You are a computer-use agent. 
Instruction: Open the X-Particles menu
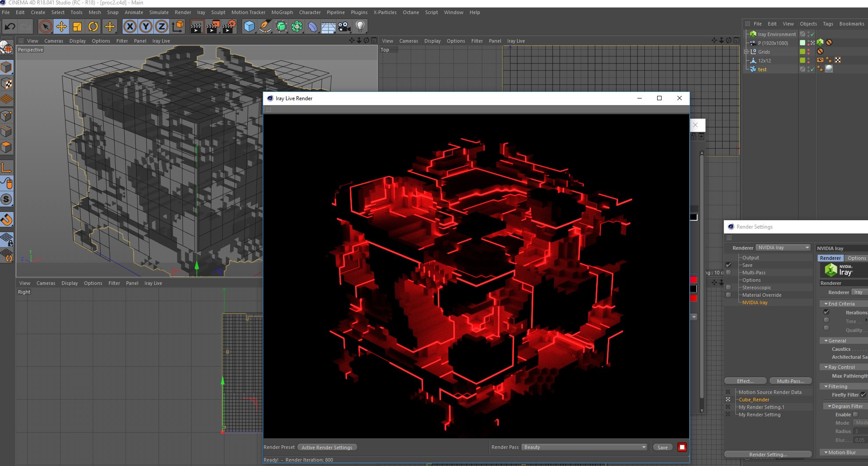(x=385, y=12)
